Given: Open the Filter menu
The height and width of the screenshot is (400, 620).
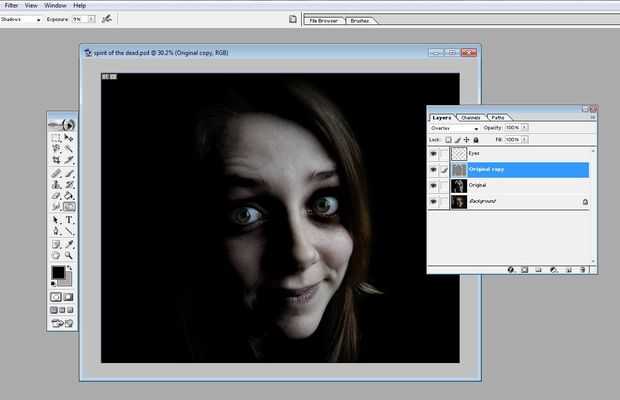Looking at the screenshot, I should click(x=11, y=6).
